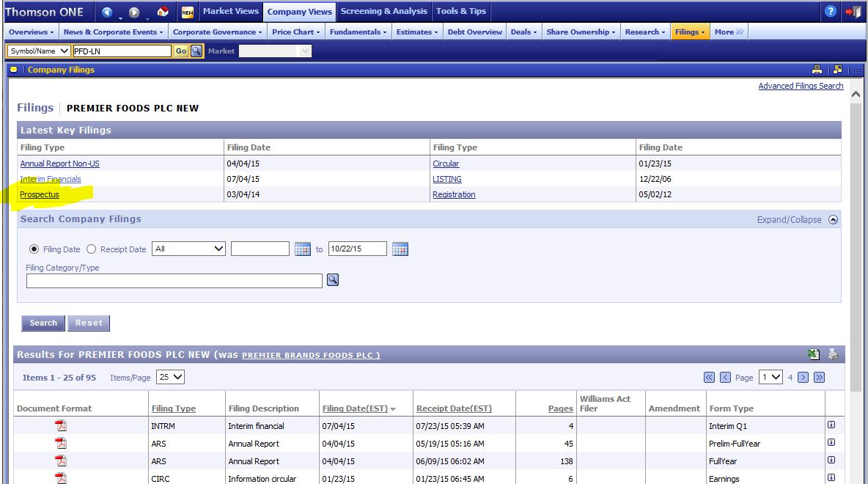Go to next results page arrow
This screenshot has width=868, height=484.
tap(803, 378)
